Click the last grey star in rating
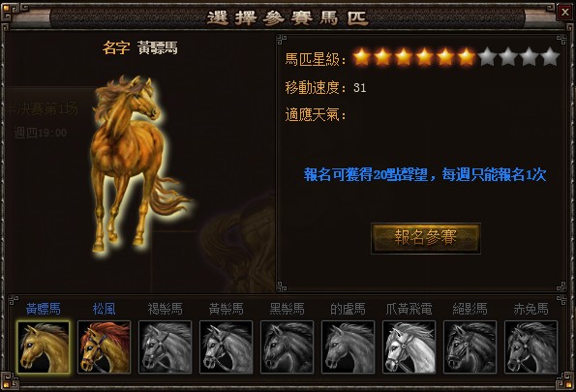Screen dimensions: 576x392 click(x=550, y=57)
